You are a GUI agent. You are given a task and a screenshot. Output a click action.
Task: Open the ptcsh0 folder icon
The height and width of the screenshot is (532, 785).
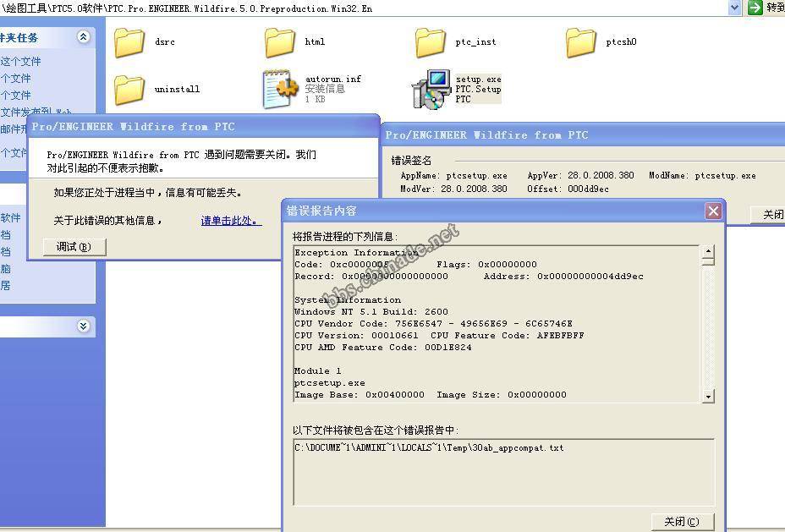[581, 42]
